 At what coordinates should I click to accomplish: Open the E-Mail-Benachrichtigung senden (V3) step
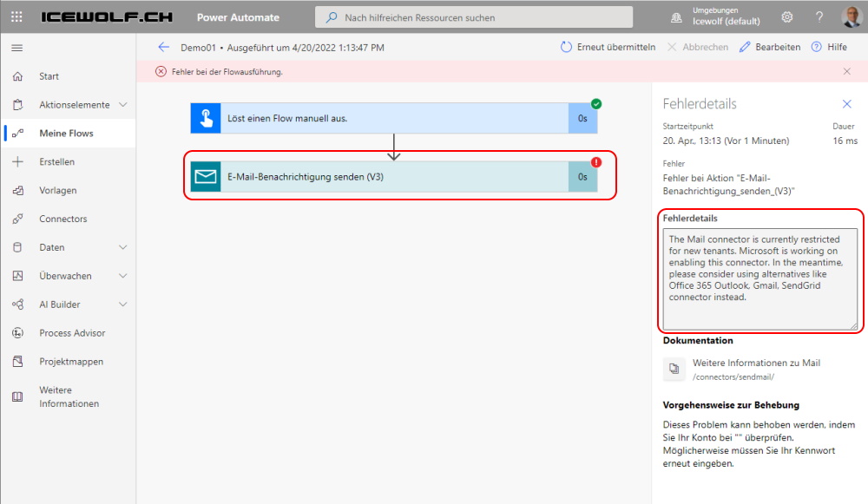coord(393,177)
